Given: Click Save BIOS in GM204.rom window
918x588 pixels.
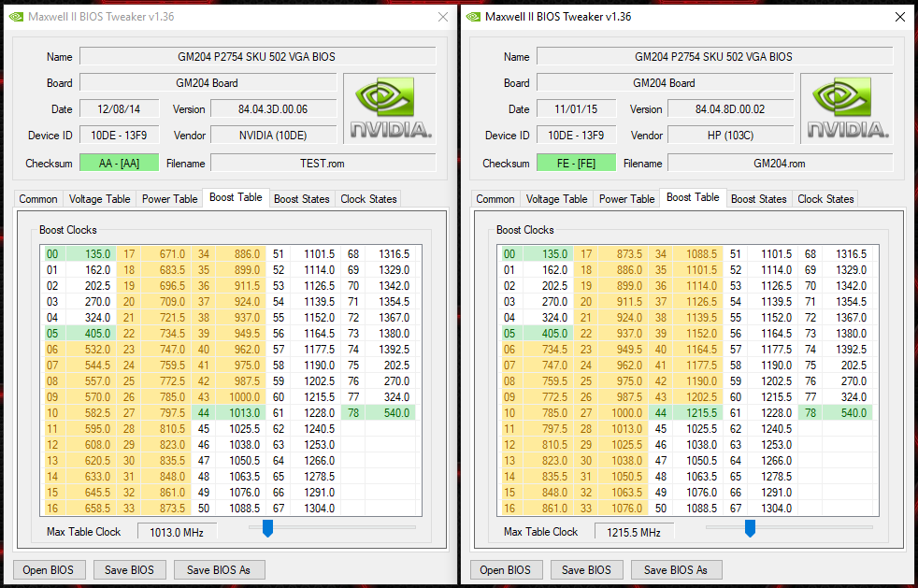Looking at the screenshot, I should pyautogui.click(x=587, y=570).
